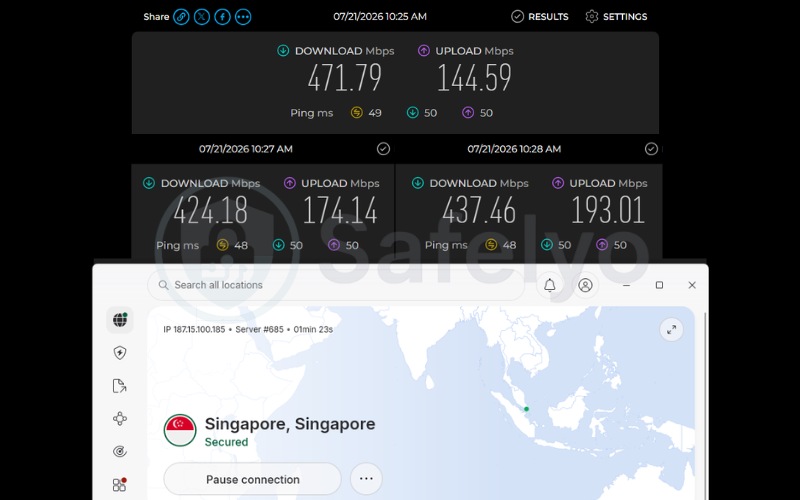
Task: Click the 193.01 upload value
Action: pyautogui.click(x=608, y=210)
